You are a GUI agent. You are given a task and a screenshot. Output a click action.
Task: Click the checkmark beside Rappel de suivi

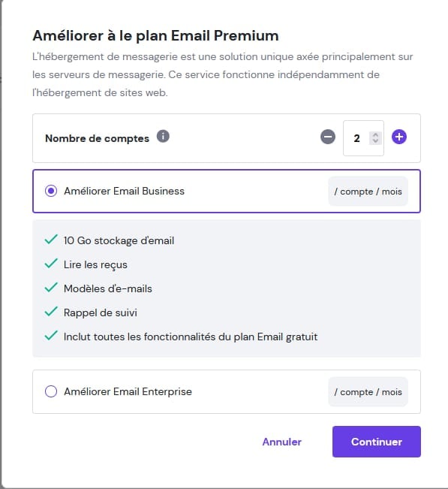tap(51, 312)
